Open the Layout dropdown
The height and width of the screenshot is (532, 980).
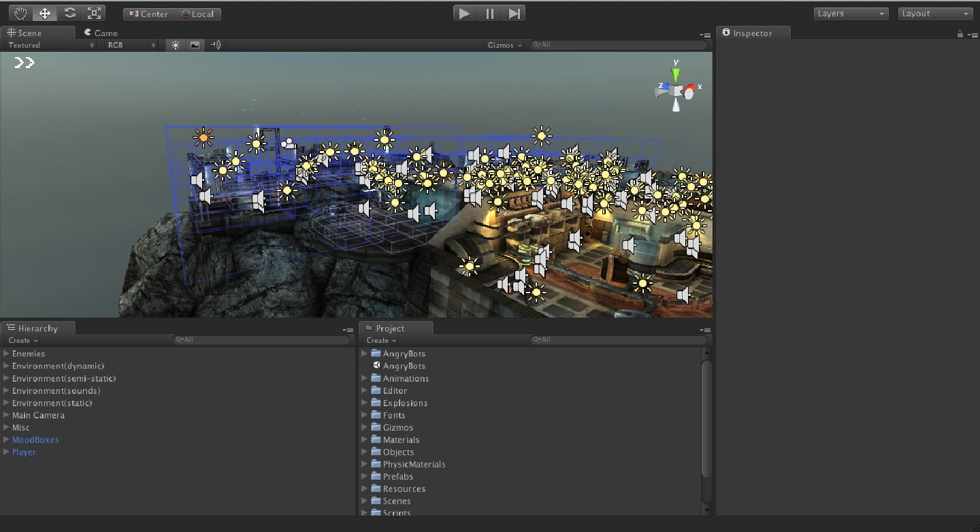pos(935,14)
